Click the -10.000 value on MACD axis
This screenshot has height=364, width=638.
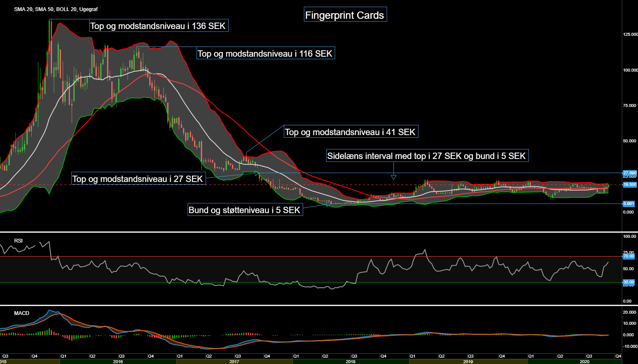(x=629, y=346)
